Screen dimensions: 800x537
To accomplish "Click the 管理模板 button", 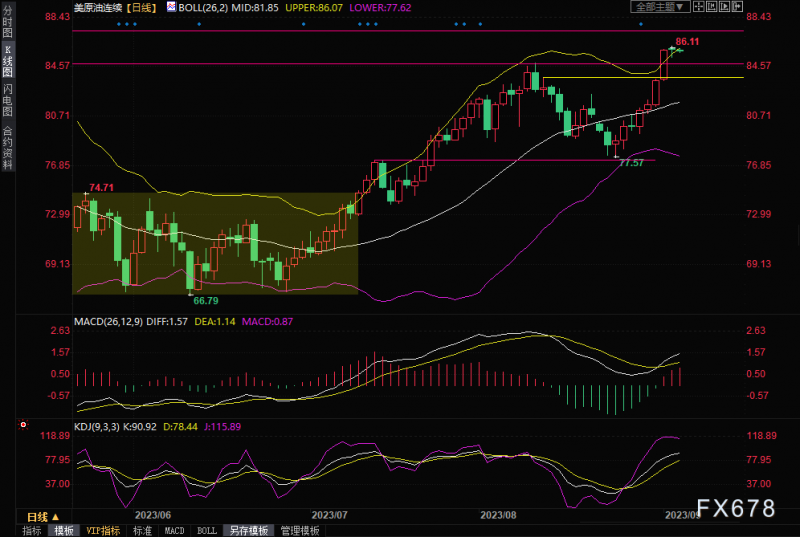I will coord(300,531).
